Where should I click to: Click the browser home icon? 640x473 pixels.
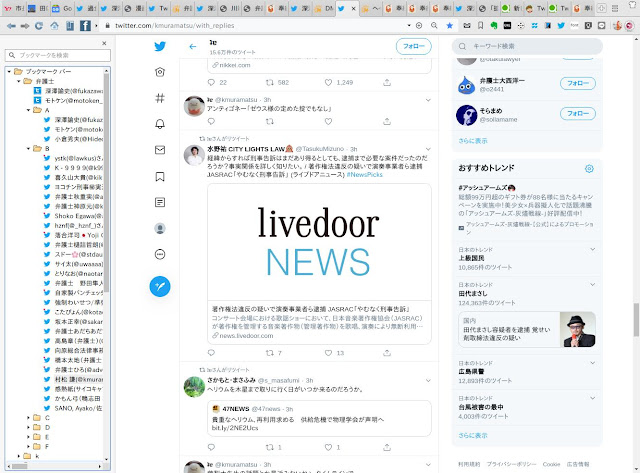point(54,26)
